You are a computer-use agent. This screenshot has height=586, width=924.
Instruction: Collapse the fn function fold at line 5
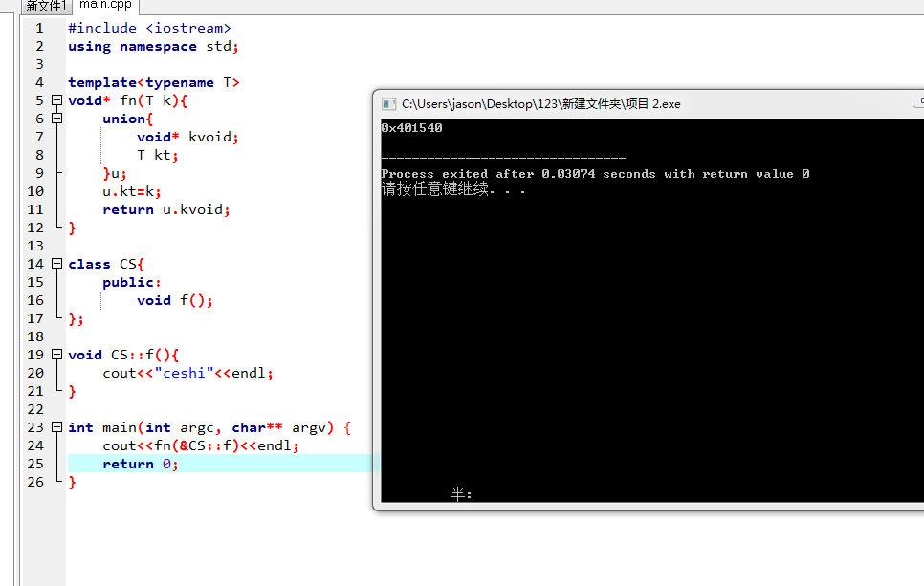[56, 100]
